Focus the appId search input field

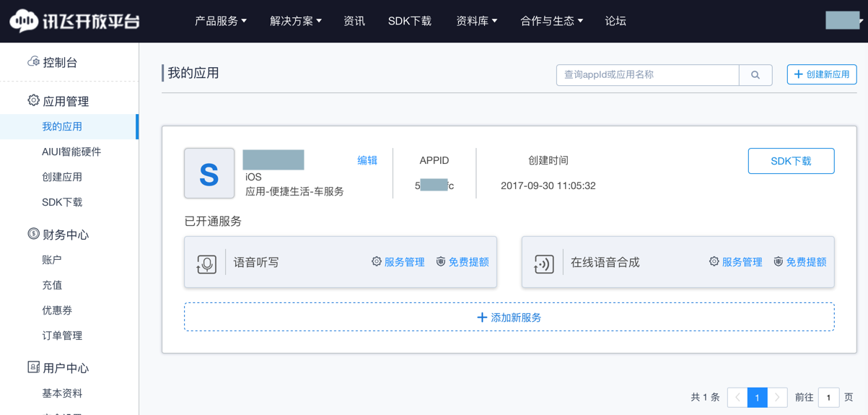click(647, 75)
